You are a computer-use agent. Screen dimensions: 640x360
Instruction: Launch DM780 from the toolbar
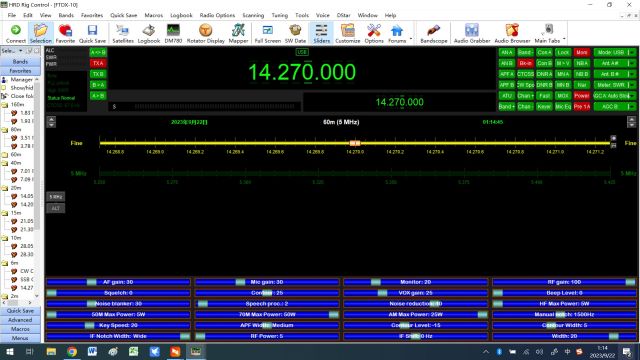tap(173, 33)
